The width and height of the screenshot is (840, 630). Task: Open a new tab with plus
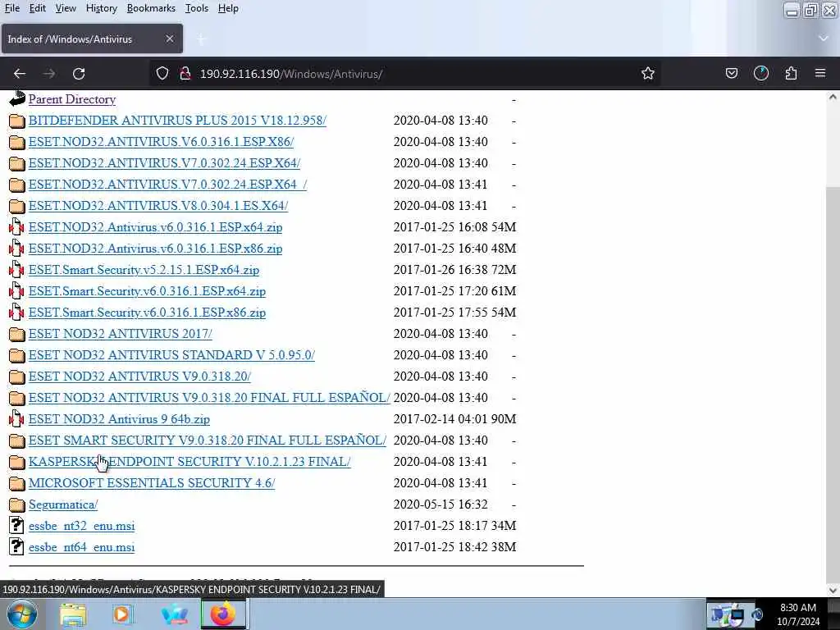202,39
